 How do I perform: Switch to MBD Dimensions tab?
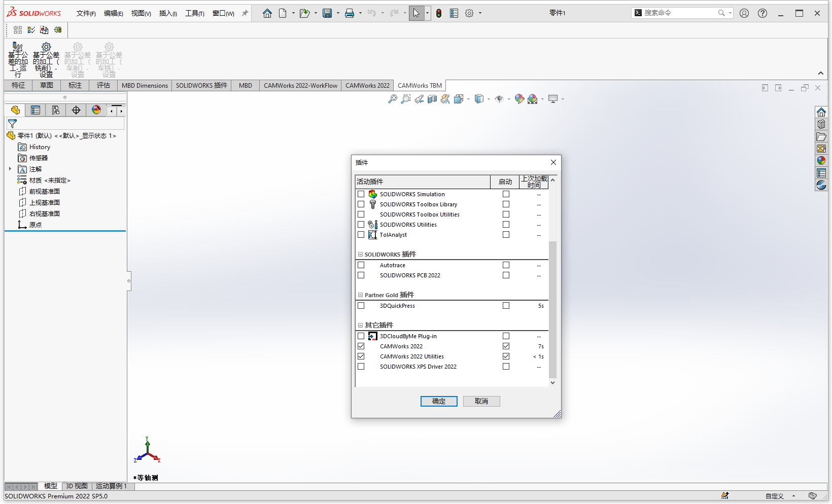point(145,86)
